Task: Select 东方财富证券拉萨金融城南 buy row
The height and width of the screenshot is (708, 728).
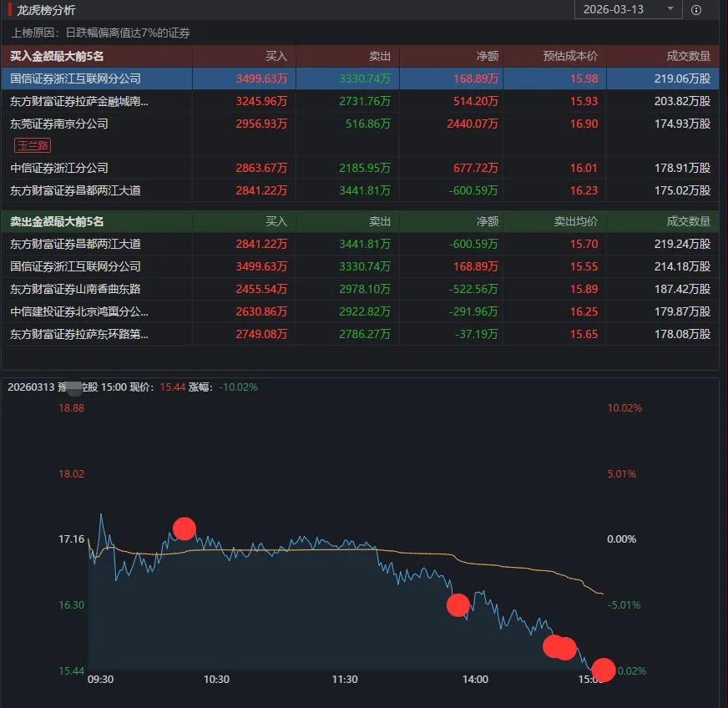Action: click(361, 101)
